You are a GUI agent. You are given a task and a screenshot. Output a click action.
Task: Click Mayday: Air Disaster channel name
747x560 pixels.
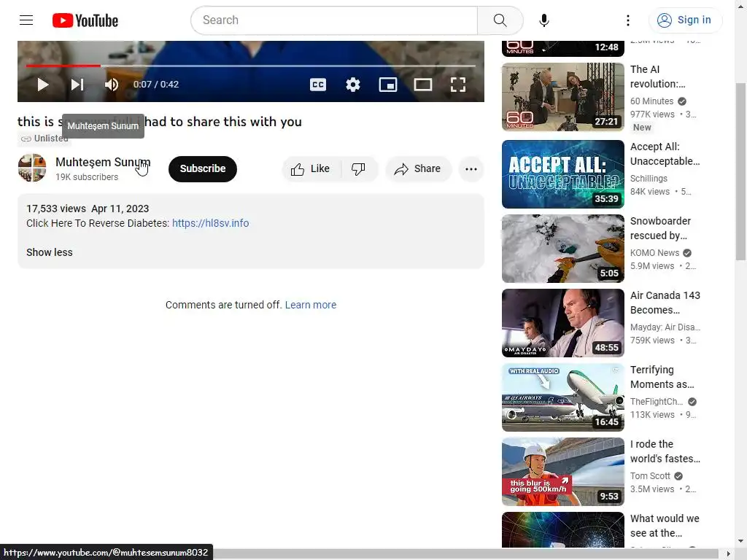tap(665, 327)
